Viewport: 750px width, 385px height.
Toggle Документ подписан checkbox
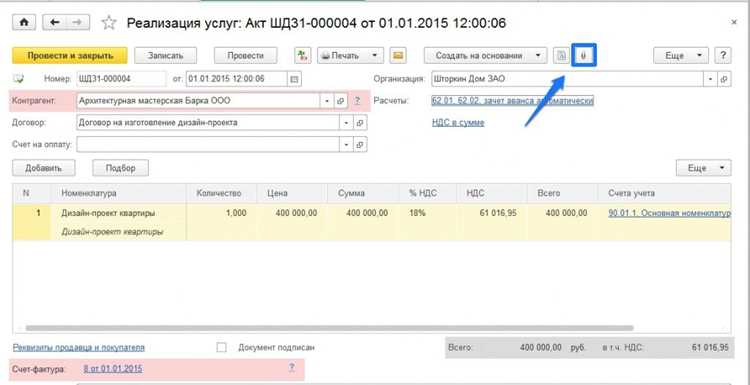click(x=221, y=348)
